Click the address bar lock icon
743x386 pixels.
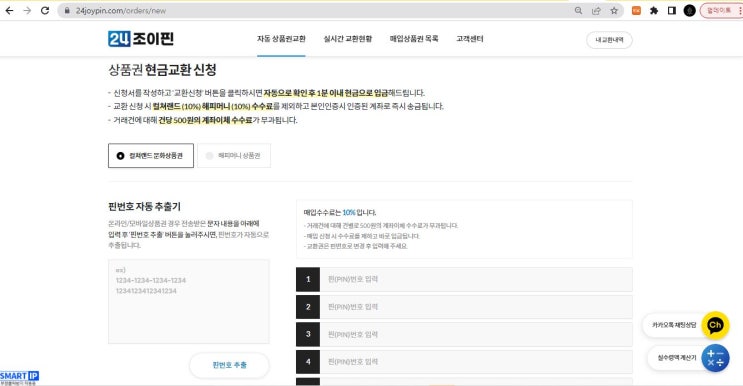coord(67,10)
